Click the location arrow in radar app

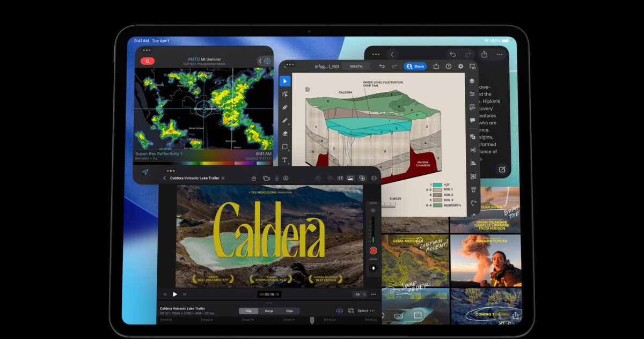(x=145, y=172)
